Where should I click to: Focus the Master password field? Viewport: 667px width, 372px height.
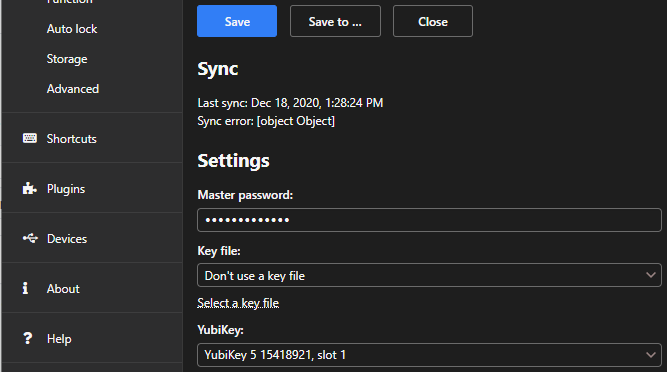tap(429, 220)
